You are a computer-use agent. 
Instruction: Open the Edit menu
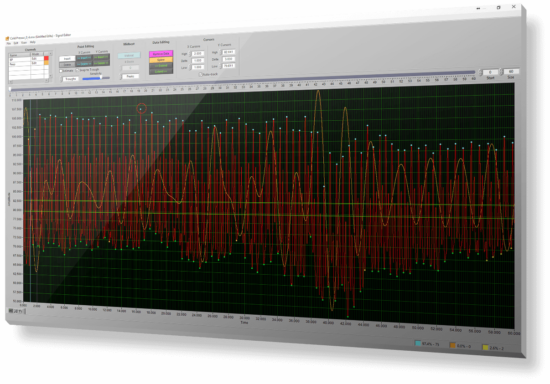[16, 43]
